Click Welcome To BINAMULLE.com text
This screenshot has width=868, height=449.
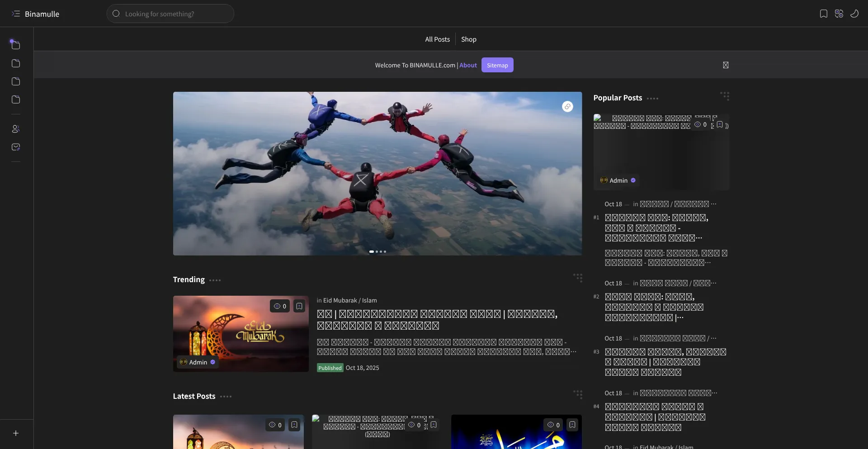click(x=415, y=65)
